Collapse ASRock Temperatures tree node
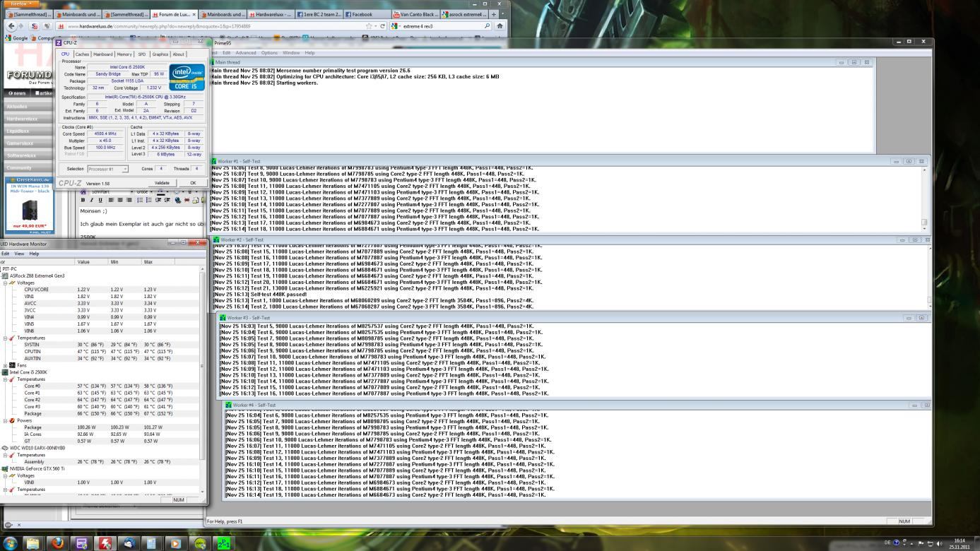 [x=6, y=338]
